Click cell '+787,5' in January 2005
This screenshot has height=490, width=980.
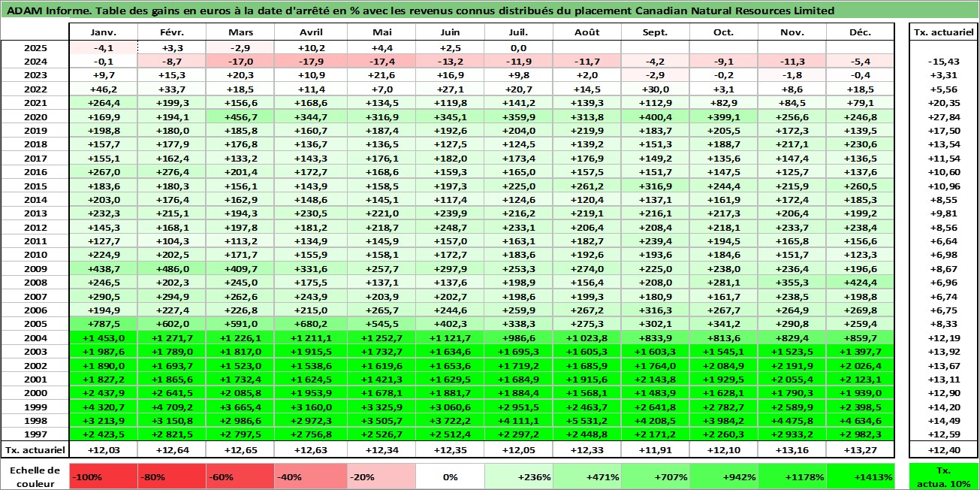tap(103, 324)
